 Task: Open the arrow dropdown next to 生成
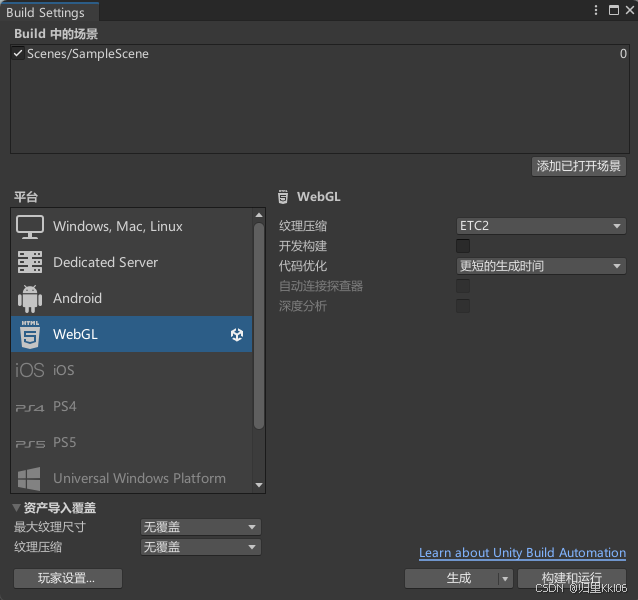coord(505,578)
